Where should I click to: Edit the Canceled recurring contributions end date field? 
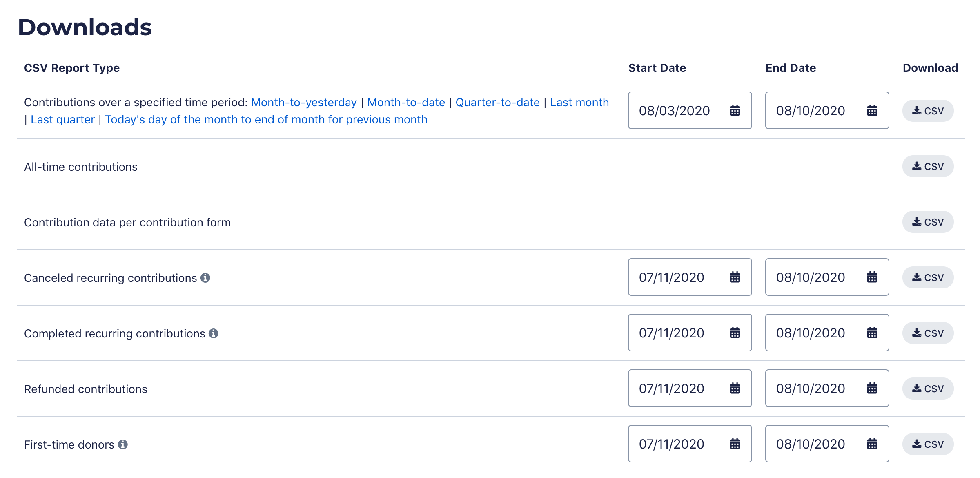pos(827,277)
